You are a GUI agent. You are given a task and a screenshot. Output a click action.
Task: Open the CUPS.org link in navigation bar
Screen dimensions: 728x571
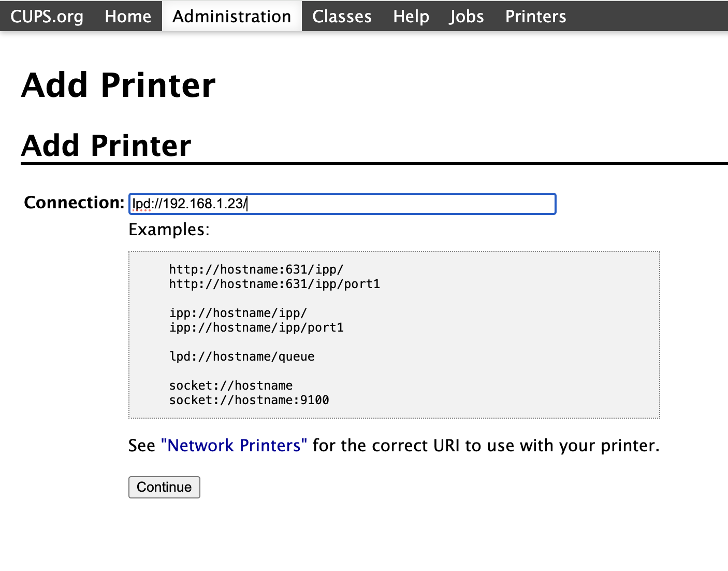pos(47,16)
